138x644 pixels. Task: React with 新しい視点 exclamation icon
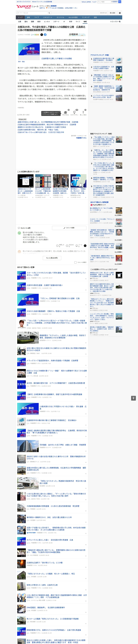click(83, 113)
